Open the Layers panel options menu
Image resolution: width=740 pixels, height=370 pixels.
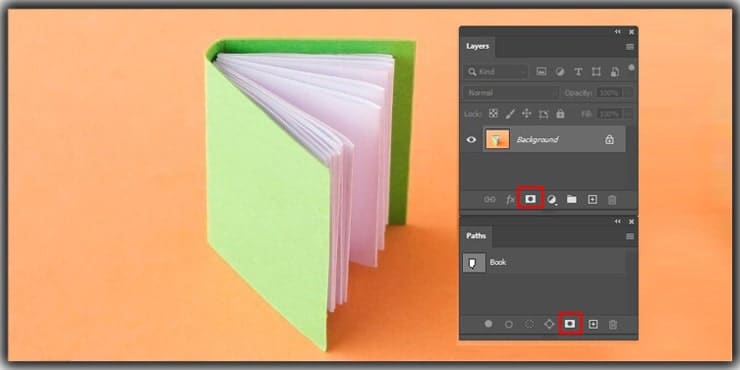pyautogui.click(x=630, y=47)
